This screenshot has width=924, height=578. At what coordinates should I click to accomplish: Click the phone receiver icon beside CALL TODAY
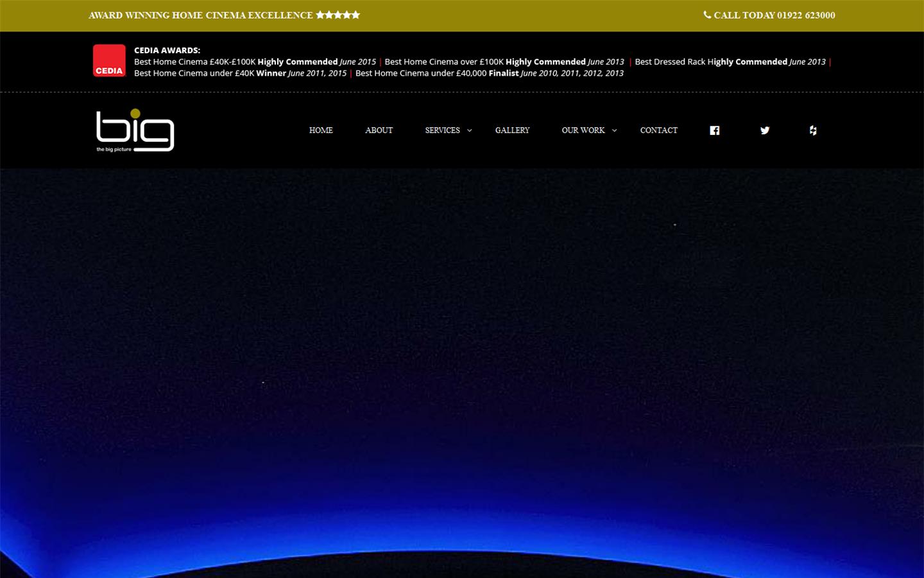click(x=707, y=15)
